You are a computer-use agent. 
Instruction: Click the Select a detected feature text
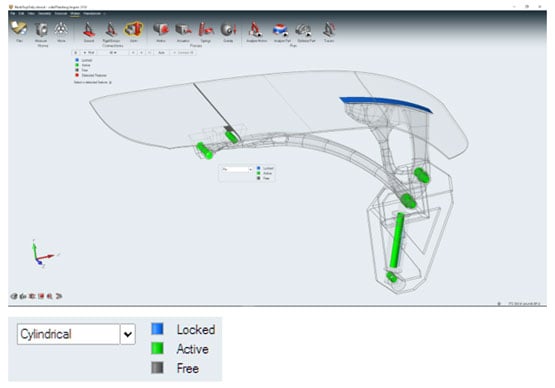coord(91,82)
